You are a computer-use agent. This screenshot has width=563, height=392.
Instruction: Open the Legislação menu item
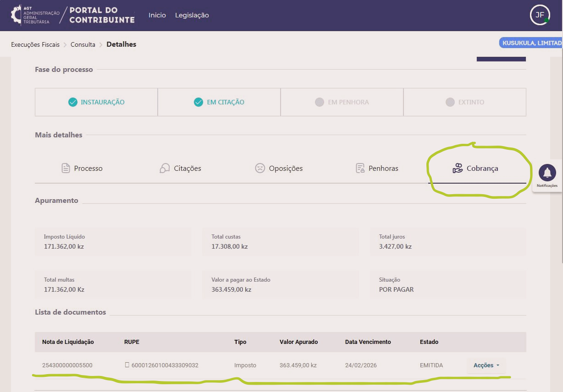(x=192, y=15)
